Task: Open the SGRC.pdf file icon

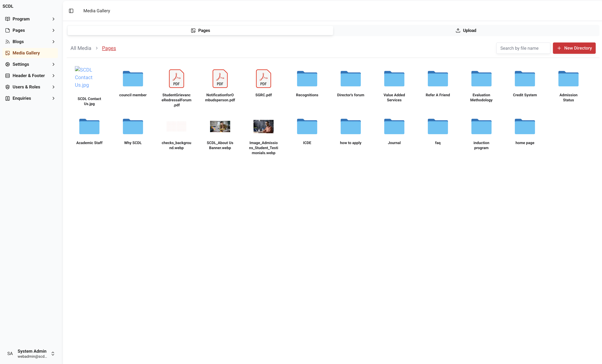Action: (x=263, y=79)
